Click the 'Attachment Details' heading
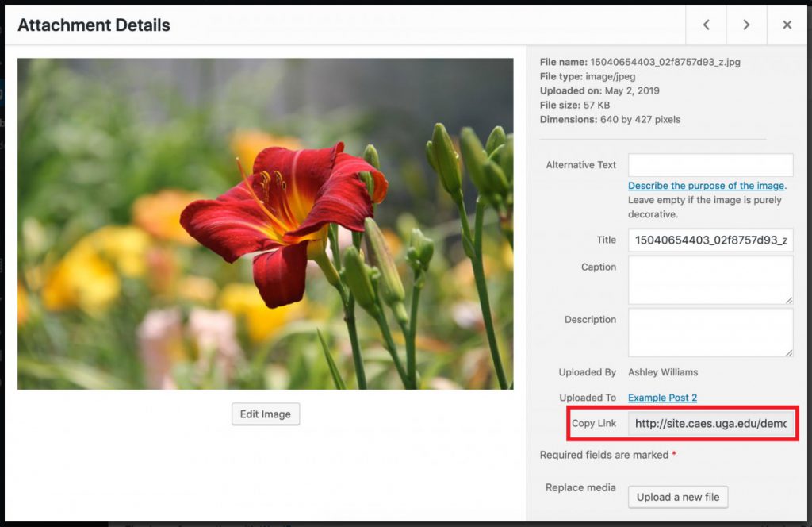812x527 pixels. coord(94,25)
